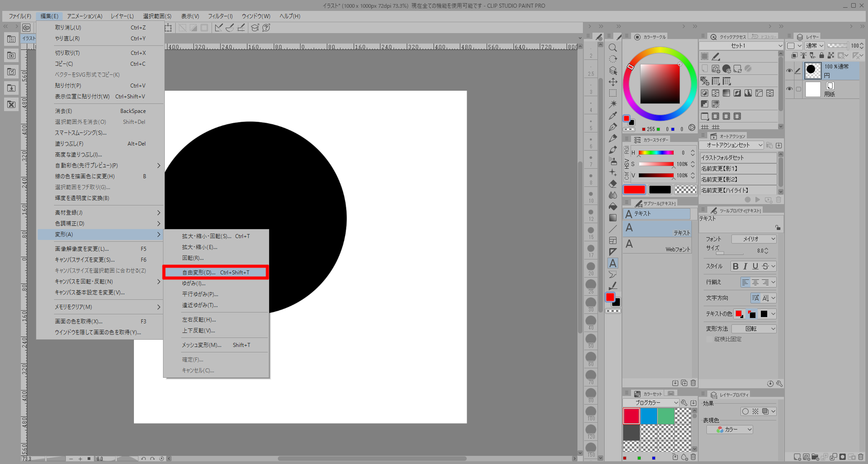Choose 左右反転(H)... menu item
The height and width of the screenshot is (464, 868).
click(x=216, y=320)
